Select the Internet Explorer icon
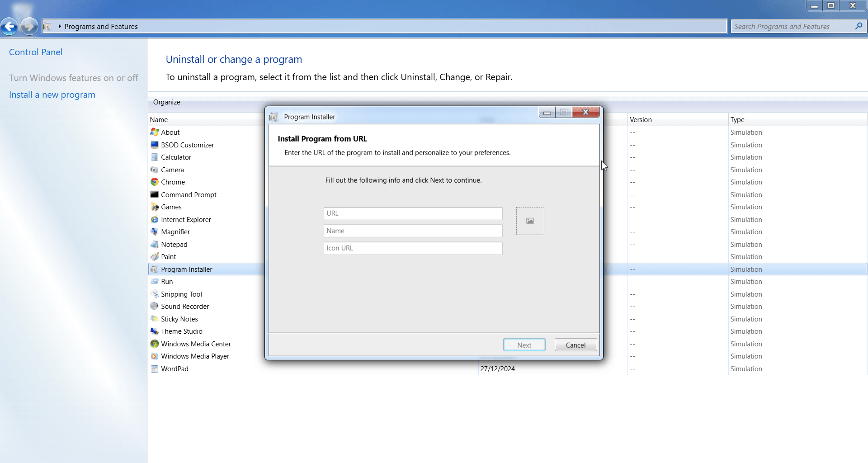This screenshot has width=868, height=463. (155, 220)
